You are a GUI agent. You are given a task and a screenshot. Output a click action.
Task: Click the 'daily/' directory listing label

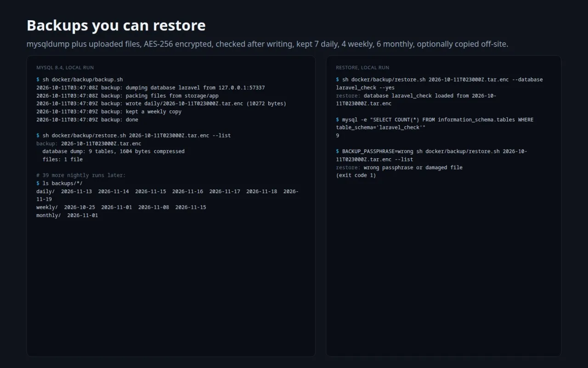point(45,191)
